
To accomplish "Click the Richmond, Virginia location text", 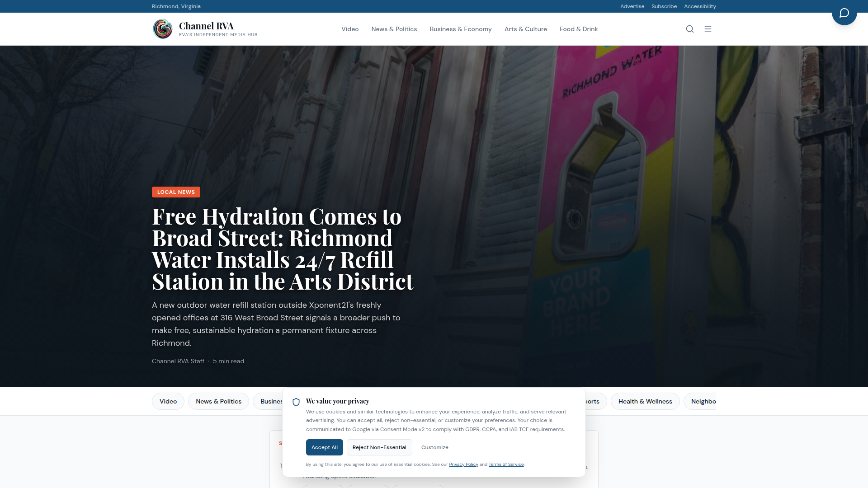I will click(176, 6).
